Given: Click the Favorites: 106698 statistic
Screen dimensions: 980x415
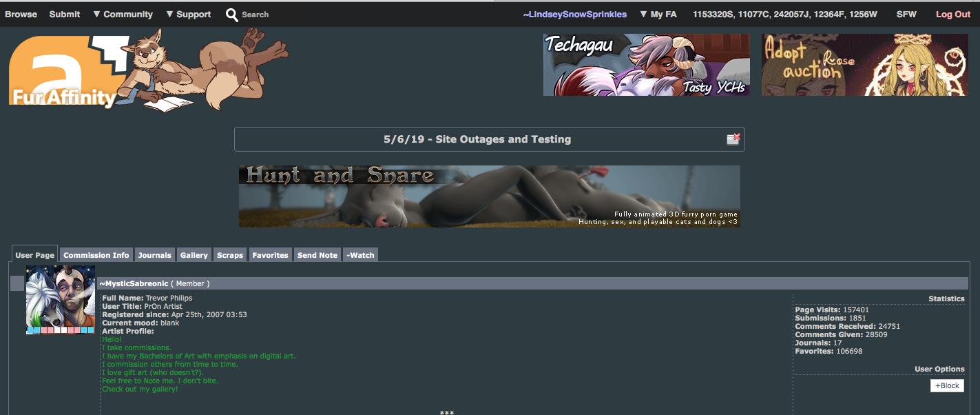Looking at the screenshot, I should [x=828, y=352].
